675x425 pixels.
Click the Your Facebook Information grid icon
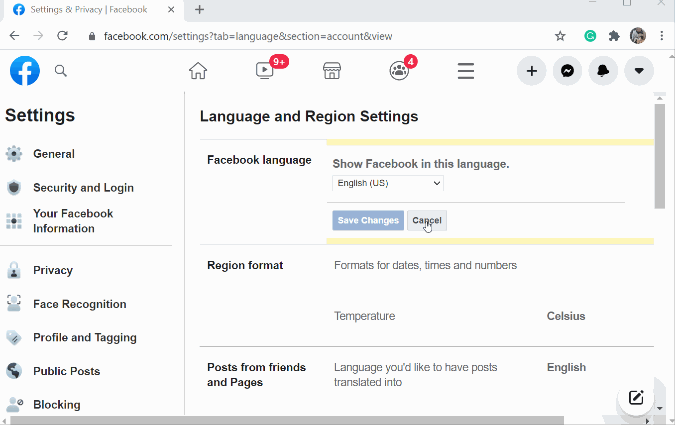click(x=14, y=221)
